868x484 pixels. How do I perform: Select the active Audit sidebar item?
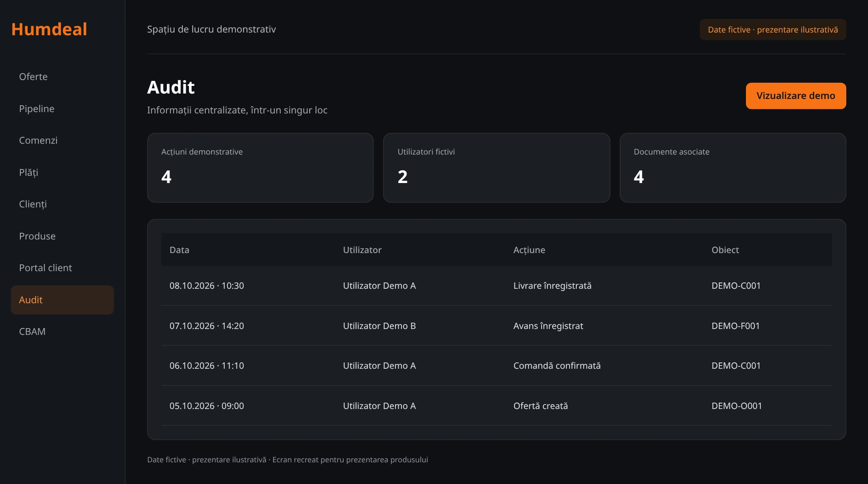pyautogui.click(x=62, y=300)
